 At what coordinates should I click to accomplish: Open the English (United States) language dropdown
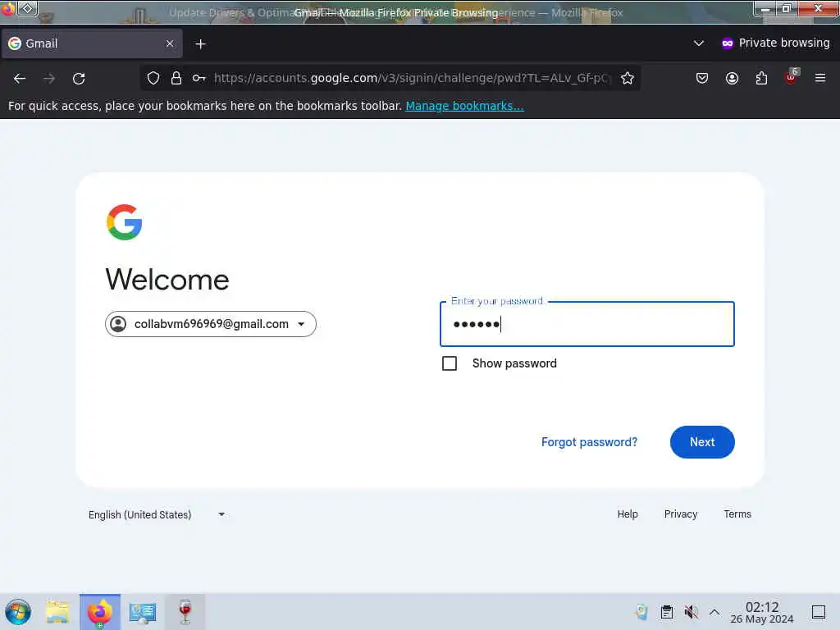(x=157, y=515)
